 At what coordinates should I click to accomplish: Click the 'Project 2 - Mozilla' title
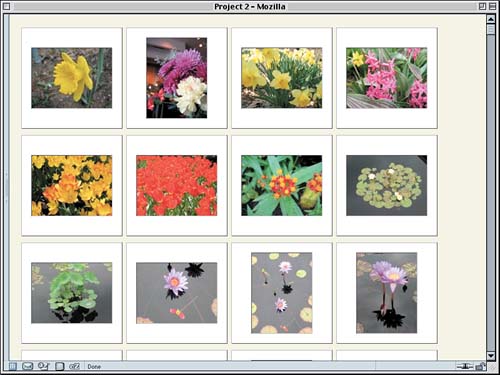(250, 7)
